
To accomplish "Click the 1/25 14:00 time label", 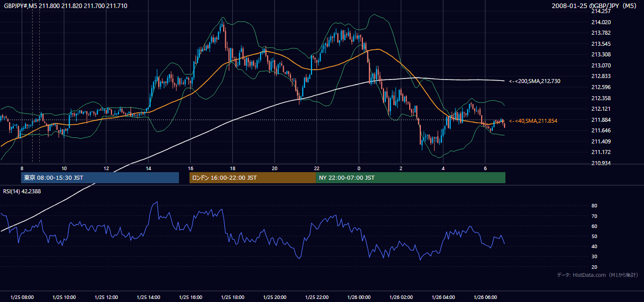I will coord(148,297).
